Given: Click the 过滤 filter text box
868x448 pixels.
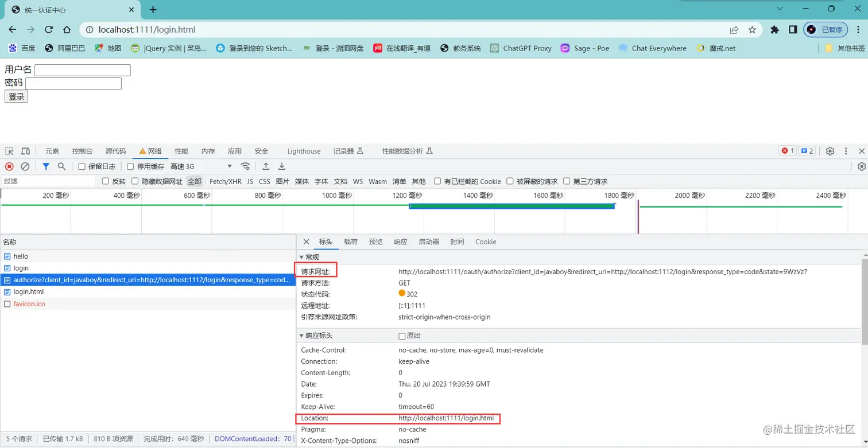Looking at the screenshot, I should tap(49, 181).
